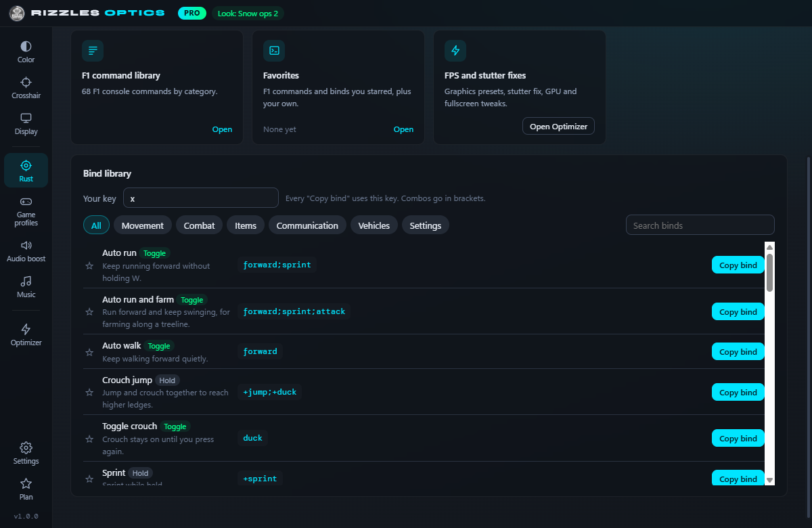Star the Toggle crouch bind
Viewport: 812px width, 528px height.
click(x=89, y=439)
